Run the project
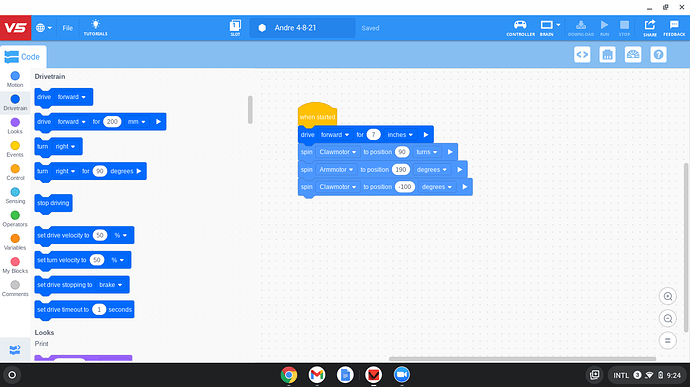690x387 pixels. pyautogui.click(x=604, y=27)
